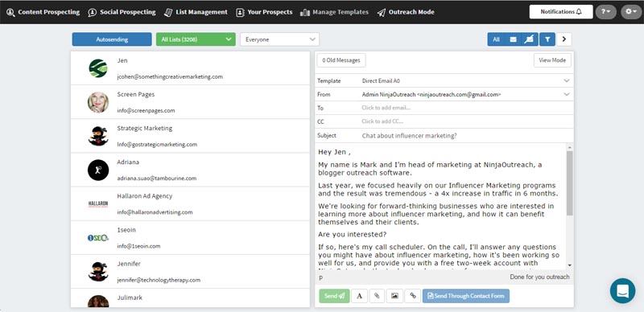The height and width of the screenshot is (312, 644).
Task: Select the Adriana prospect
Action: 190,170
